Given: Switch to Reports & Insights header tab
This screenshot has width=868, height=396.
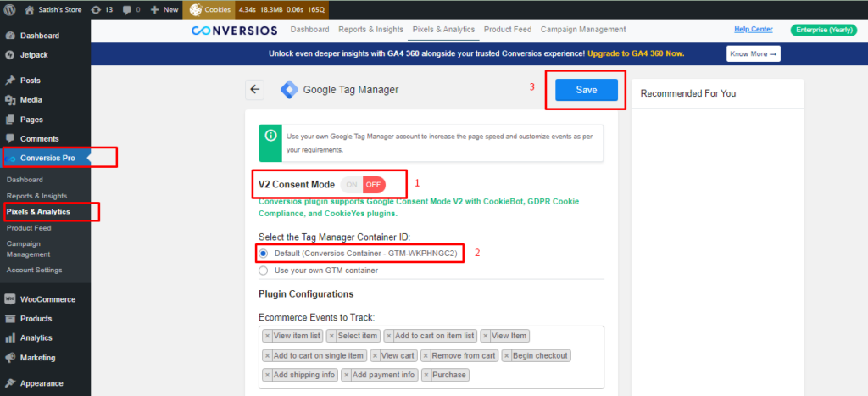Looking at the screenshot, I should pos(371,30).
